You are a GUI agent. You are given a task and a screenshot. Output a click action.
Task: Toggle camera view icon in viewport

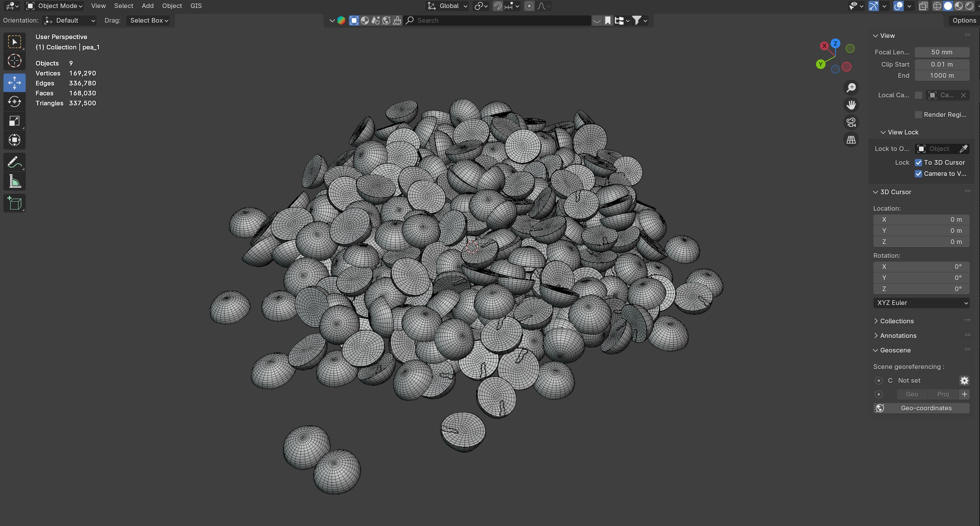click(851, 123)
